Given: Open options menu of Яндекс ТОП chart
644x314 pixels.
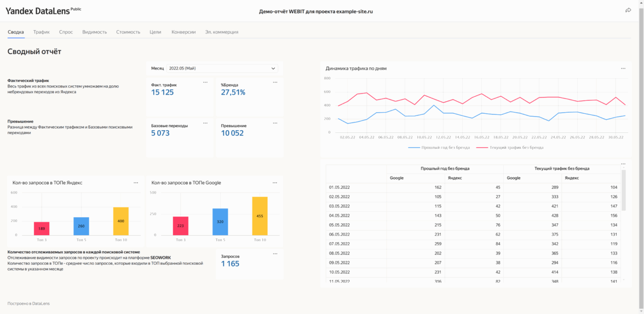Looking at the screenshot, I should pyautogui.click(x=136, y=183).
